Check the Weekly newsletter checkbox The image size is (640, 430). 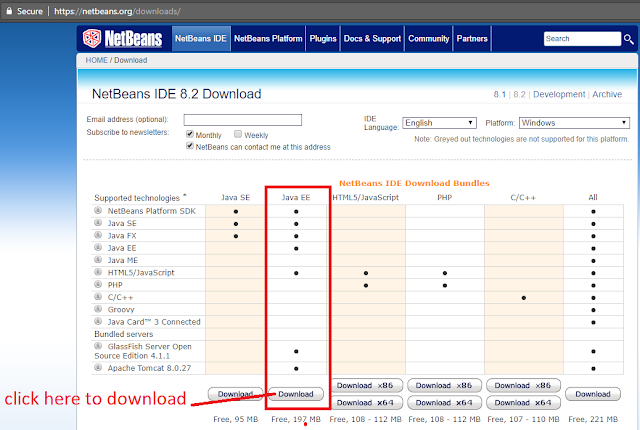[238, 134]
